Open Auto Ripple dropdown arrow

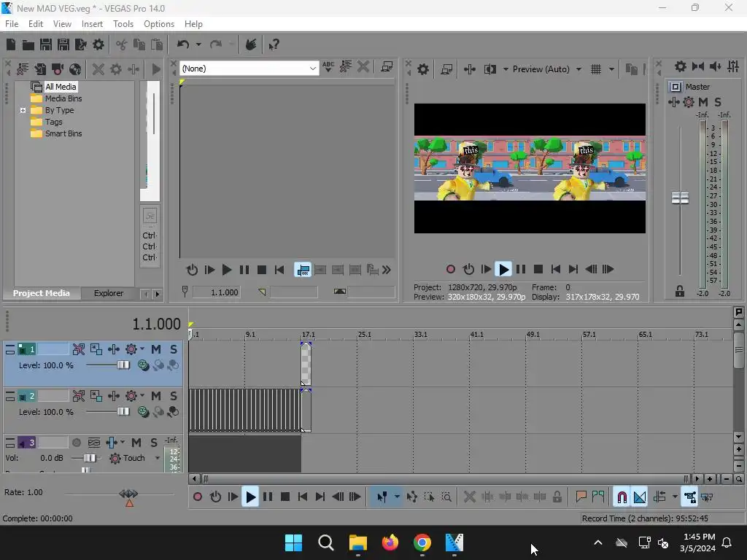[x=675, y=497]
